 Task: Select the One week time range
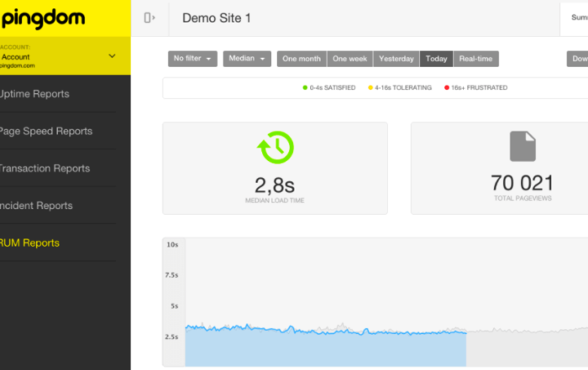(350, 59)
